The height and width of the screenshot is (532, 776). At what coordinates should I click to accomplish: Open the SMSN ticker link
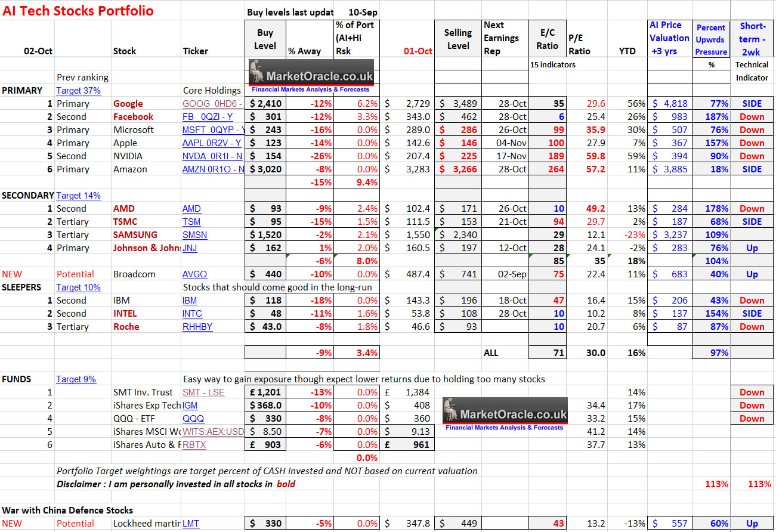point(195,235)
